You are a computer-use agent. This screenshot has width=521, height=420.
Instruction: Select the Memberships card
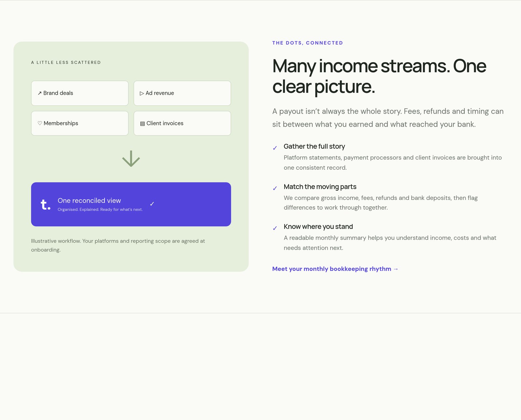coord(80,123)
